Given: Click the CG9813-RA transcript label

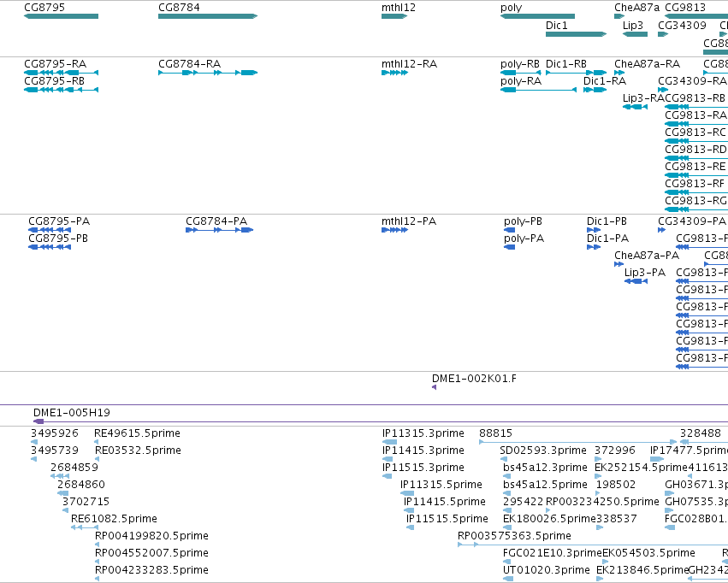Looking at the screenshot, I should pos(695,115).
